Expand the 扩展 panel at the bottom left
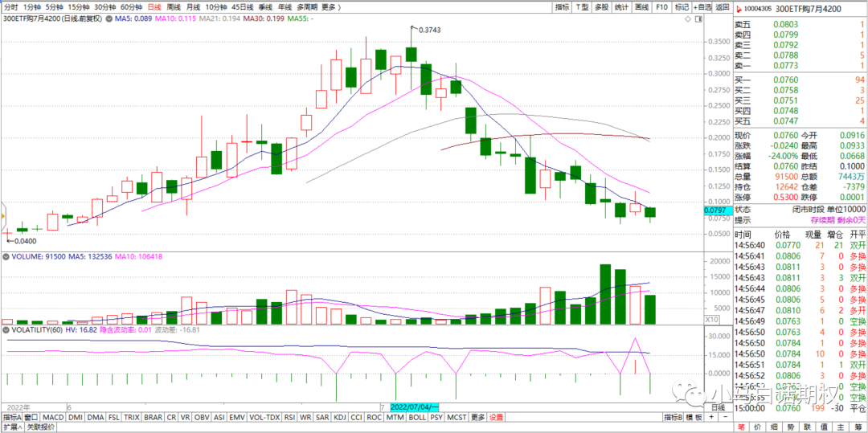 [x=12, y=427]
